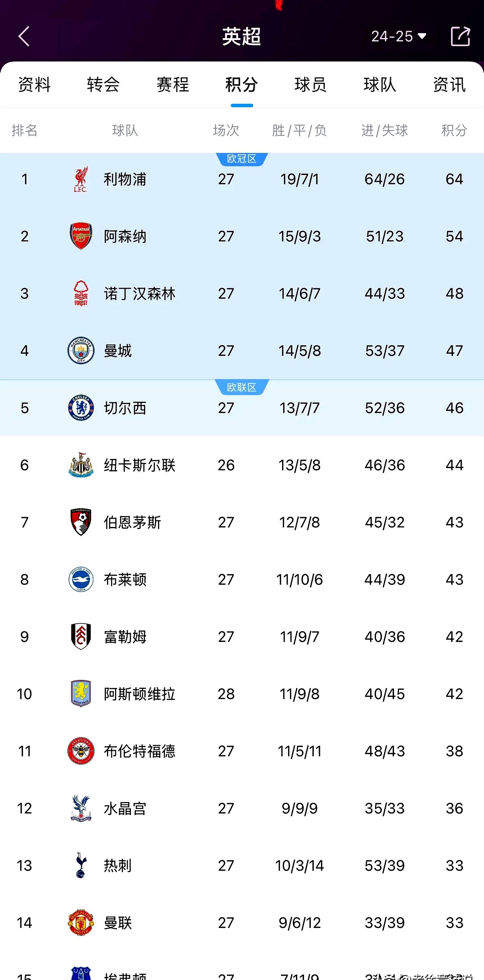Viewport: 484px width, 980px height.
Task: Select the 水晶宫 standings row
Action: [242, 808]
